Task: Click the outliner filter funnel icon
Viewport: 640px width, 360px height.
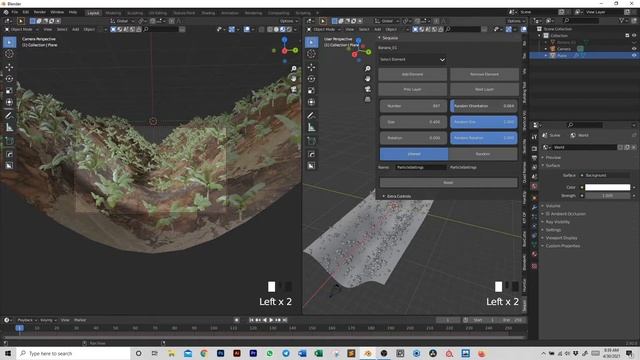Action: (x=622, y=20)
